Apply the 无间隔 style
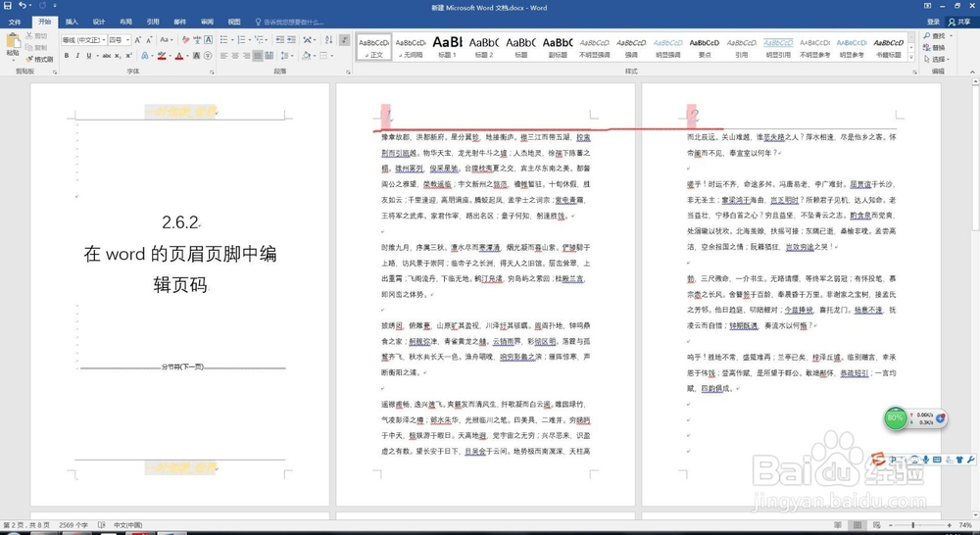The image size is (980, 535). click(x=411, y=47)
